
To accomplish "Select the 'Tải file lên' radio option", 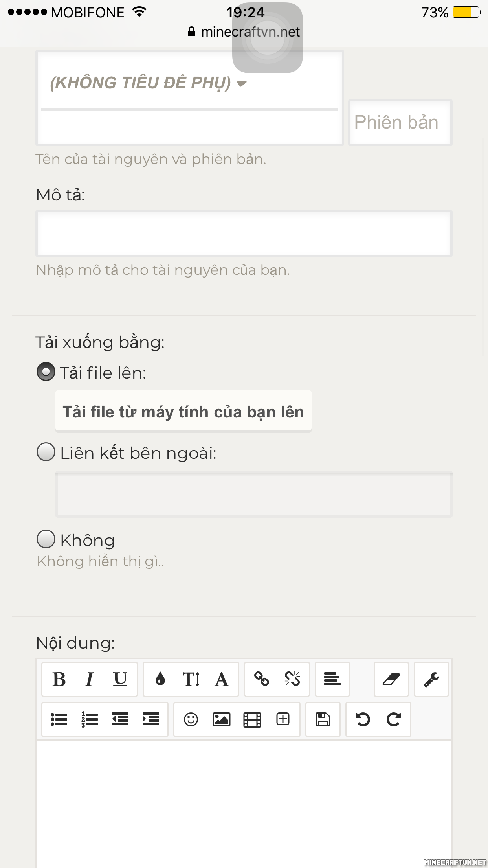I will (46, 372).
